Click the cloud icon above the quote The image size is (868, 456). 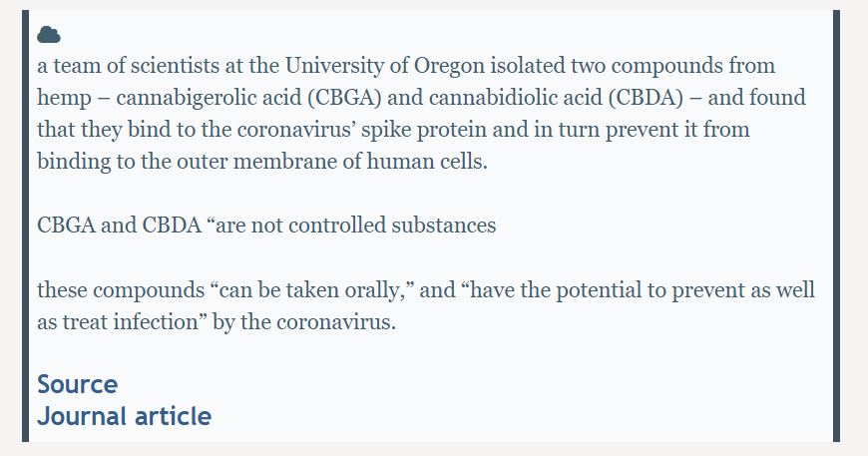[49, 34]
